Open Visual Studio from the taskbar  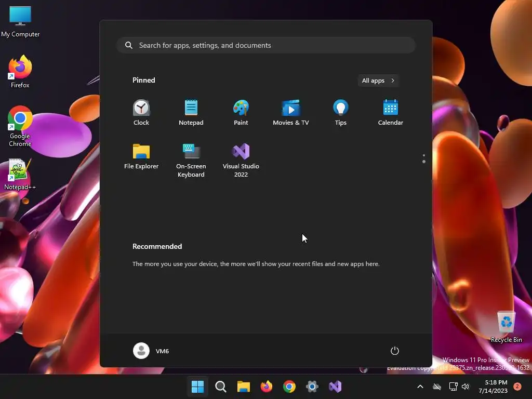click(x=335, y=387)
